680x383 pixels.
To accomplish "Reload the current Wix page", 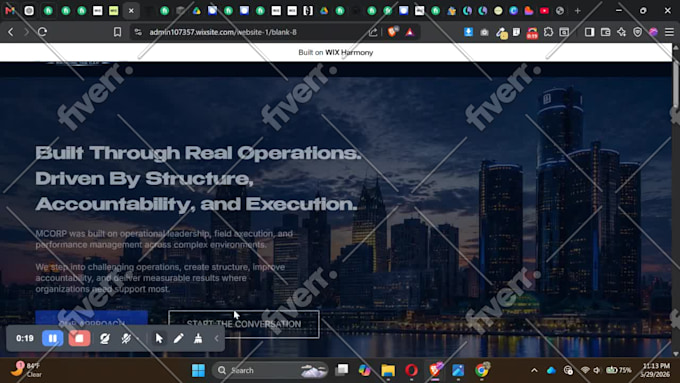I will tap(42, 32).
